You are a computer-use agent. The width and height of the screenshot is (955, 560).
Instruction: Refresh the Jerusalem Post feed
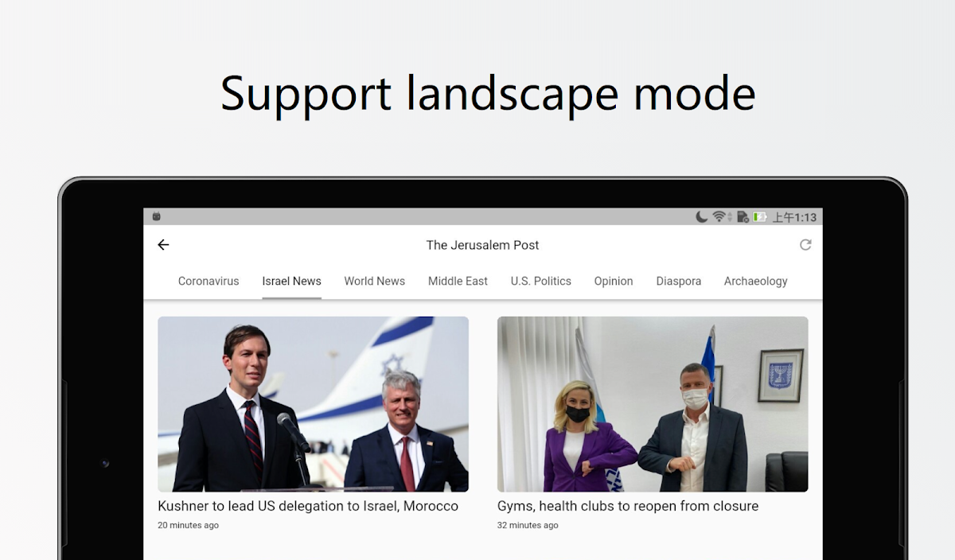tap(805, 245)
